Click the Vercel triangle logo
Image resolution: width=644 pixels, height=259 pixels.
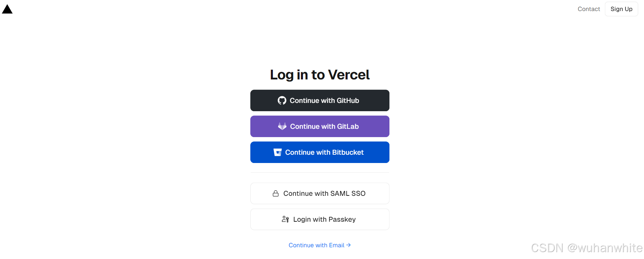point(7,9)
